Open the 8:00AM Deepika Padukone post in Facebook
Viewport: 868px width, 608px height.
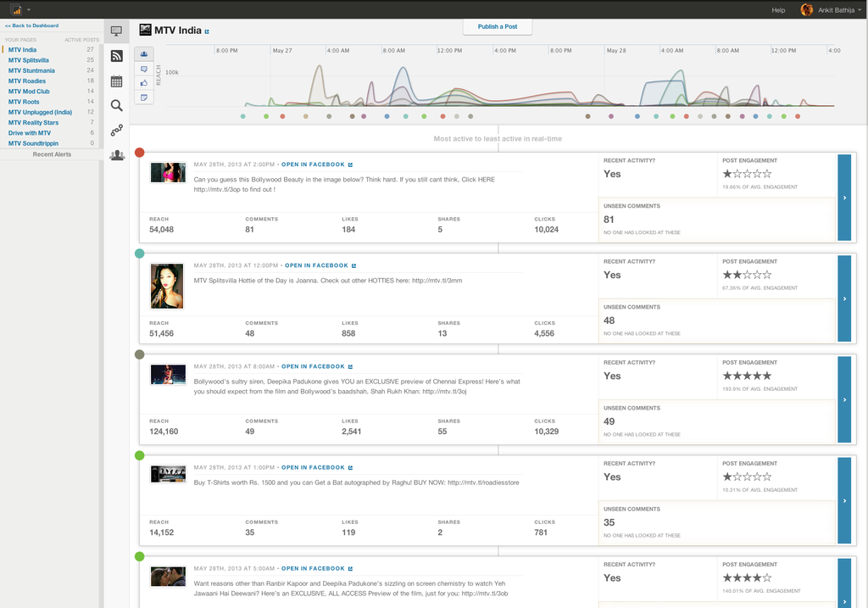coord(313,366)
